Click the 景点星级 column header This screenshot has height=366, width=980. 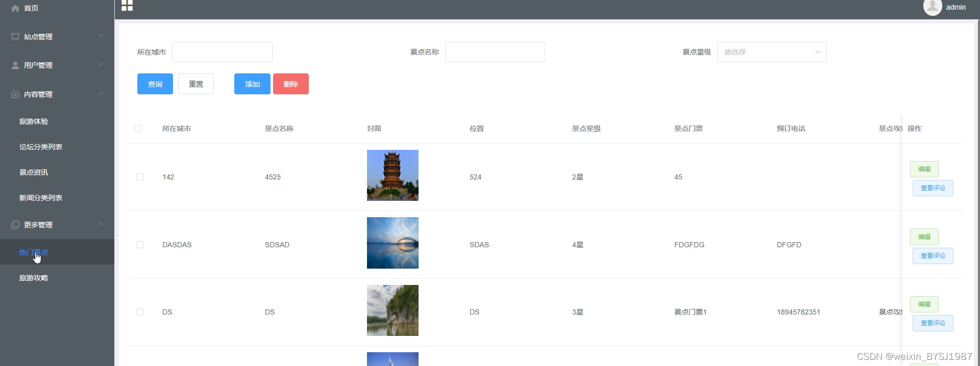(586, 128)
